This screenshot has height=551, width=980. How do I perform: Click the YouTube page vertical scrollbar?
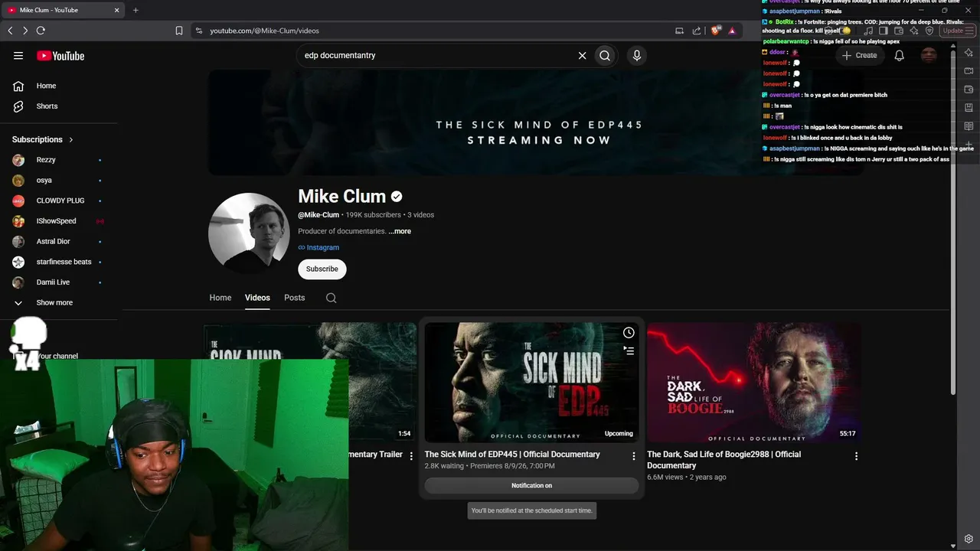[953, 222]
